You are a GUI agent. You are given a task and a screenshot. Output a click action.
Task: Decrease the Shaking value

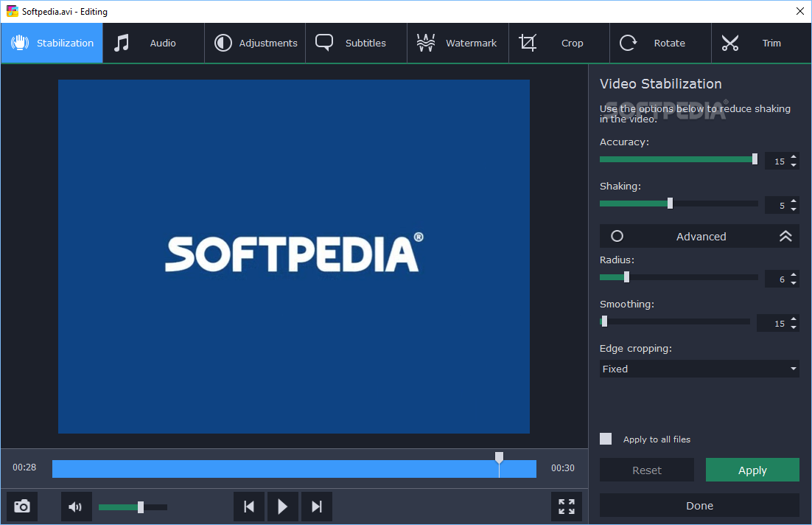click(x=794, y=209)
